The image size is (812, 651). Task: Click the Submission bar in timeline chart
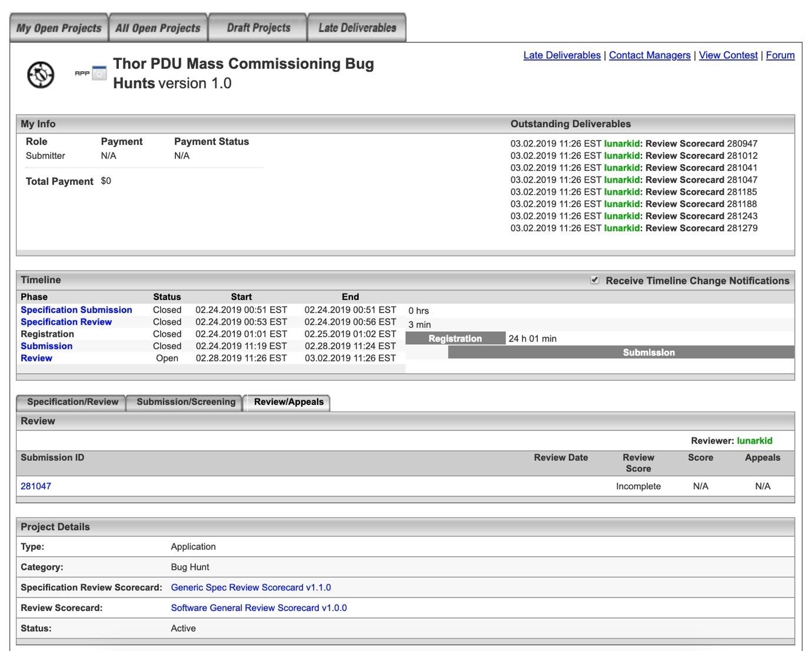pos(621,353)
